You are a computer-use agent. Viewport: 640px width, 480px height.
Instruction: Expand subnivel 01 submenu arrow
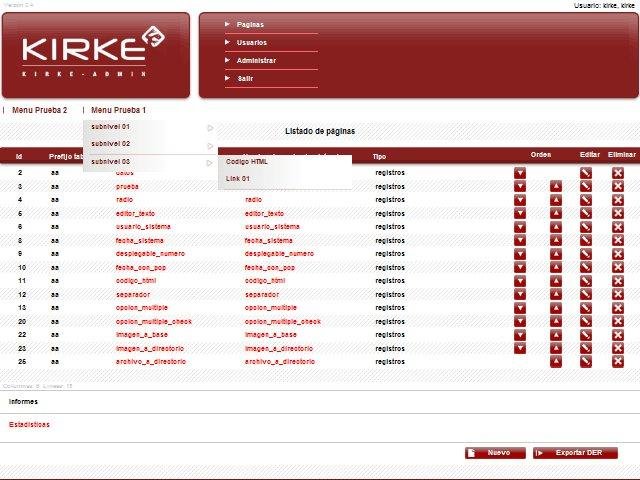(x=210, y=128)
